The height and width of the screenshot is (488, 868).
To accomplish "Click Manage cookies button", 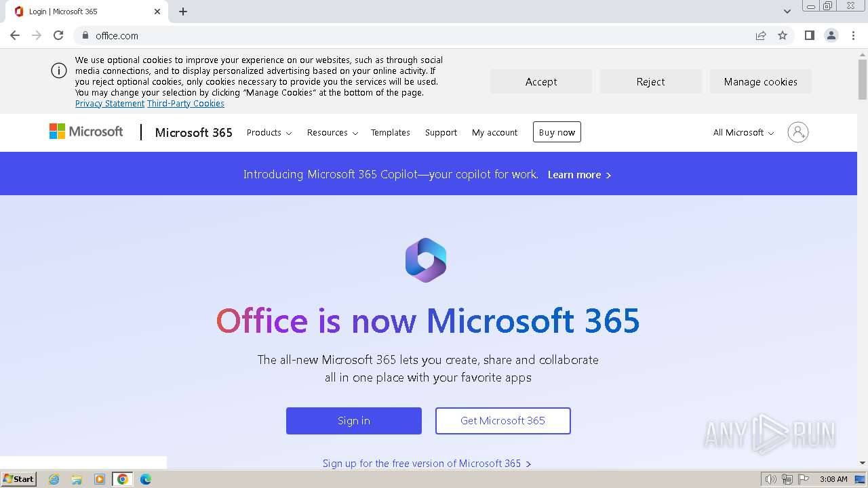I will [x=761, y=82].
